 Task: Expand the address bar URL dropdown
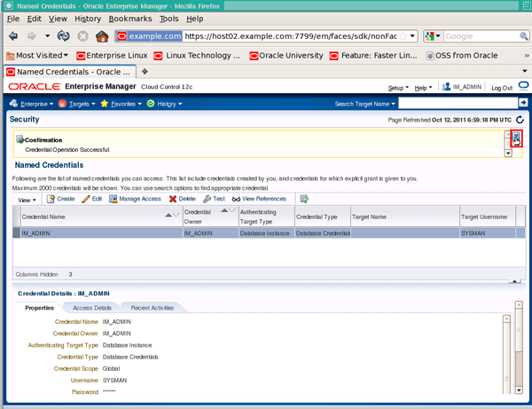(412, 36)
